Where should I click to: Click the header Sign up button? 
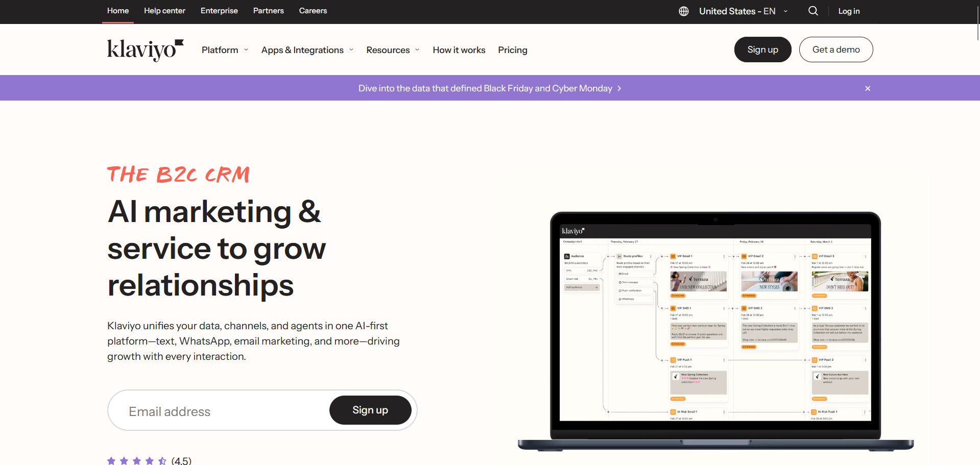coord(762,50)
